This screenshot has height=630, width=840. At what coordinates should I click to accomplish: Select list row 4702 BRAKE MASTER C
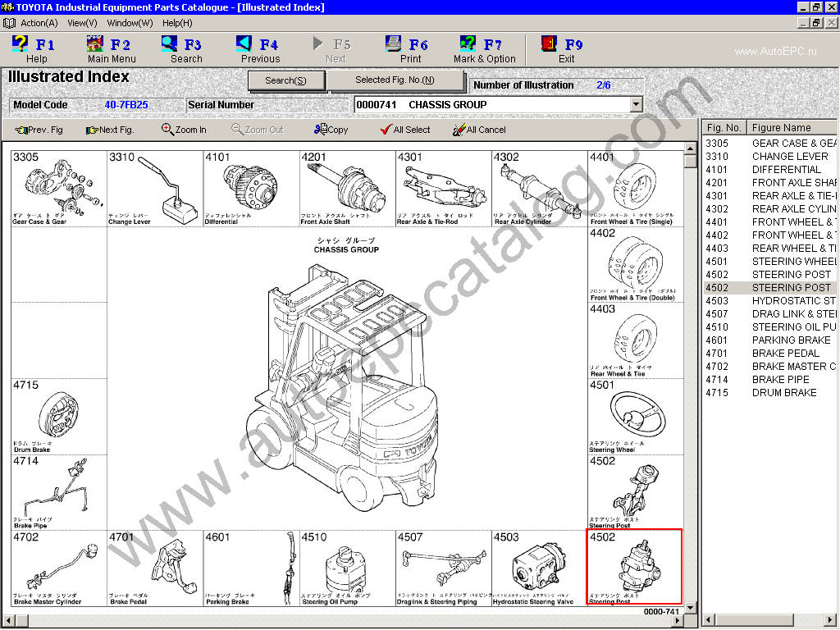pos(769,367)
